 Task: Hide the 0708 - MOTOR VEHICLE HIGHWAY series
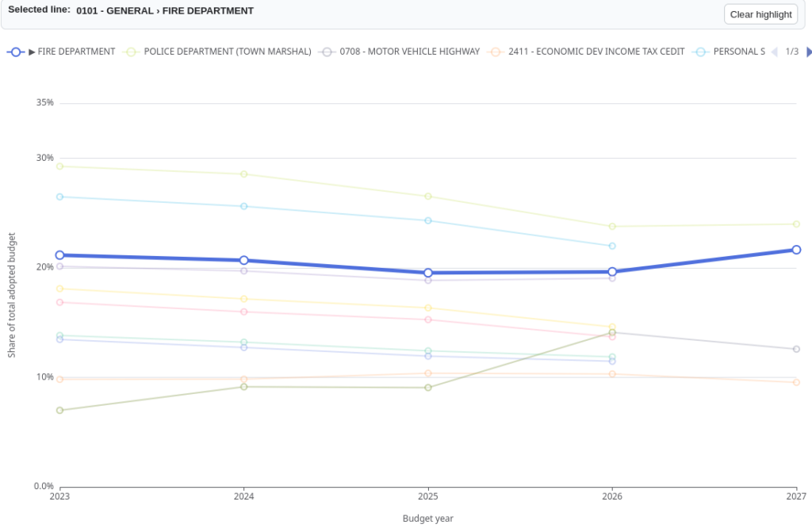[x=399, y=52]
